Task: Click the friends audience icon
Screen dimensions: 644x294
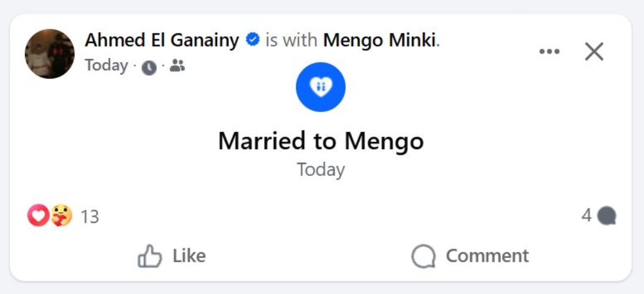Action: coord(177,66)
